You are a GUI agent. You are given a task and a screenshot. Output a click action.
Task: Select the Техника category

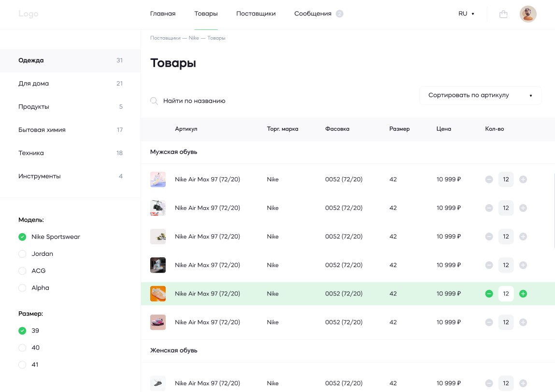(71, 153)
